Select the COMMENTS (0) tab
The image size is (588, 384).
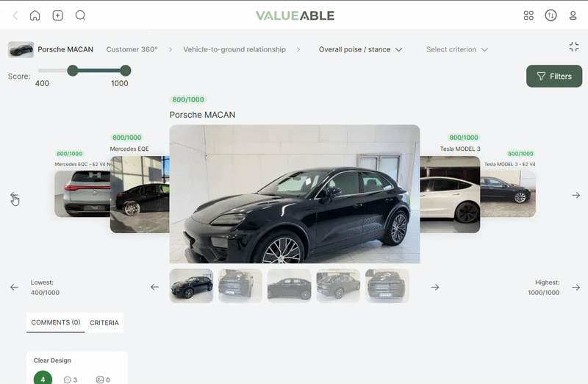coord(56,322)
